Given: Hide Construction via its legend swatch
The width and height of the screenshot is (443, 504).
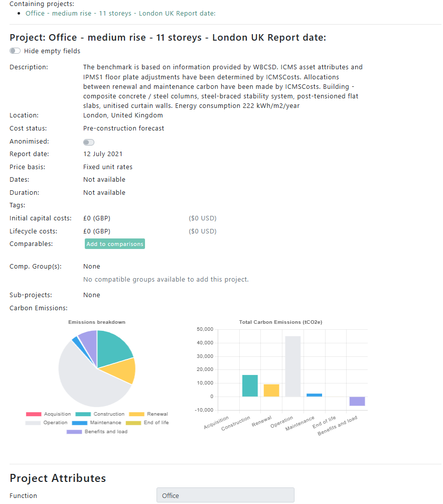Looking at the screenshot, I should point(83,414).
